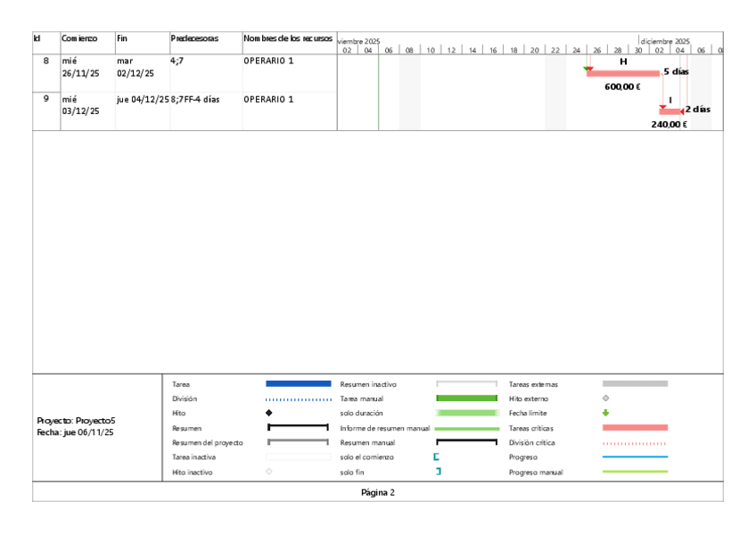
Task: Click finish date 'jue 04/12/25'
Action: 143,99
